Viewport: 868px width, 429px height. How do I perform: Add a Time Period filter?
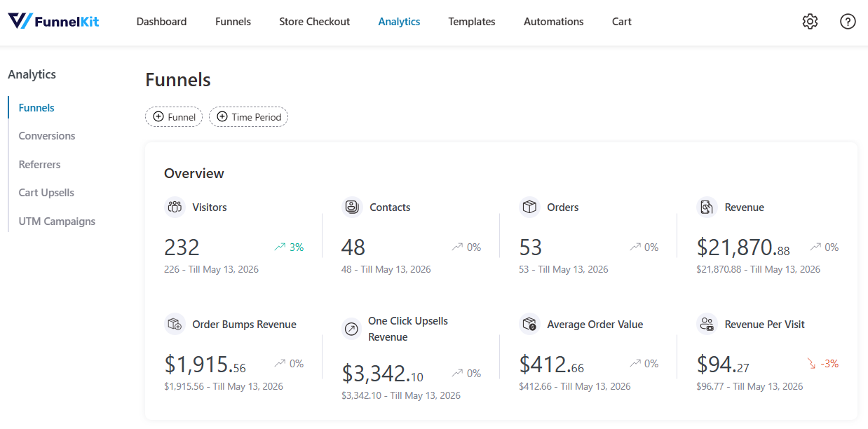pos(249,117)
